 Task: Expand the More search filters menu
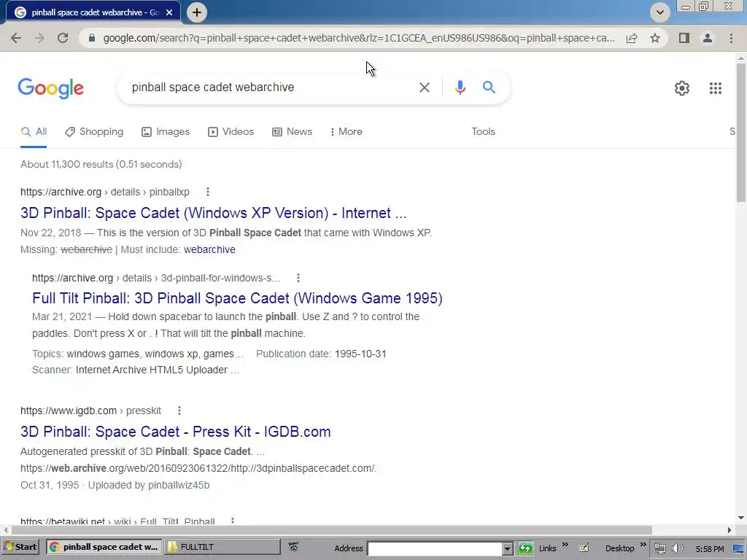click(x=347, y=132)
